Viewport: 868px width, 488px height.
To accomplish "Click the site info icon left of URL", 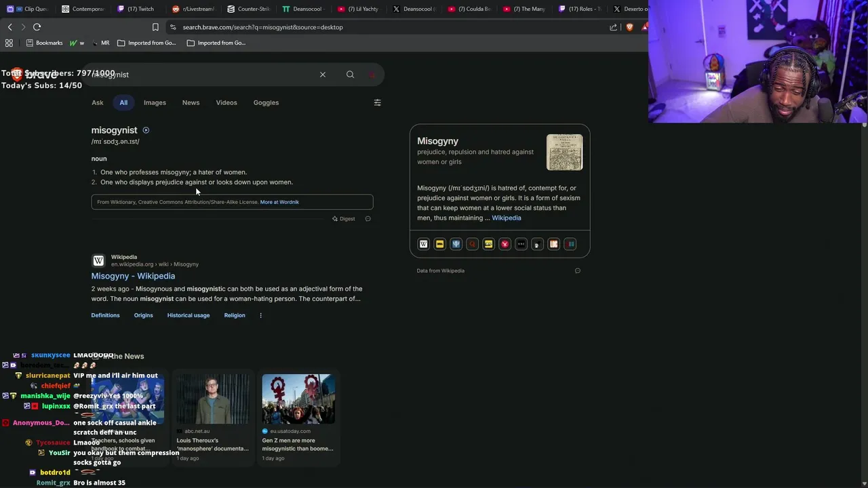I will pyautogui.click(x=173, y=27).
